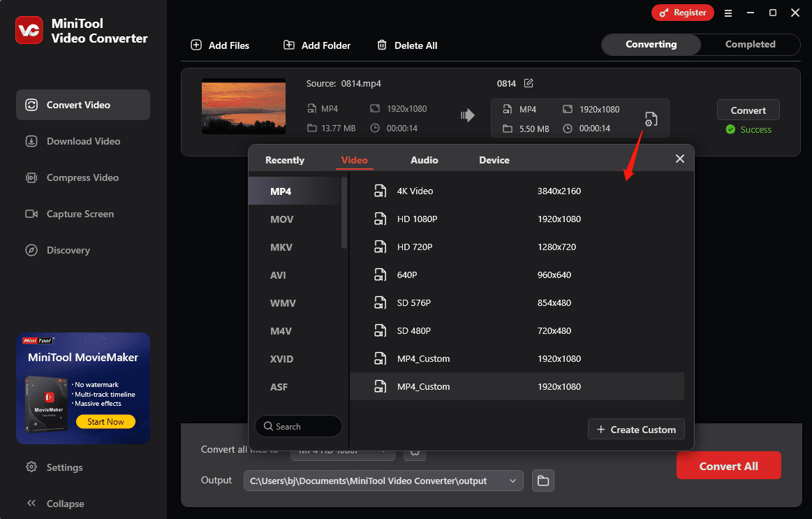Click the Download Video icon
Viewport: 812px width, 519px height.
pyautogui.click(x=31, y=141)
